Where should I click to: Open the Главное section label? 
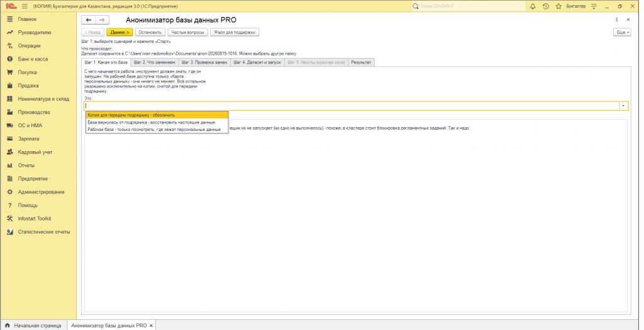coord(27,20)
